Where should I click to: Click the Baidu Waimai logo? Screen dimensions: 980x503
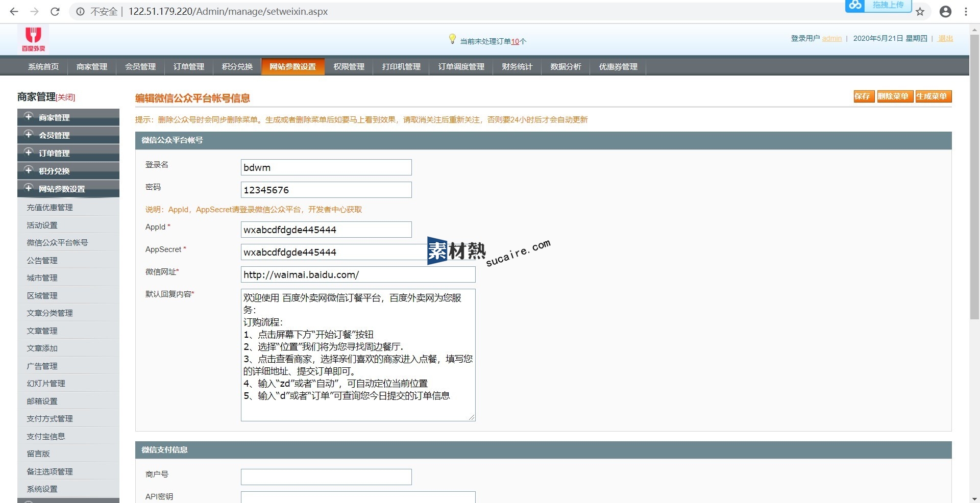coord(33,39)
